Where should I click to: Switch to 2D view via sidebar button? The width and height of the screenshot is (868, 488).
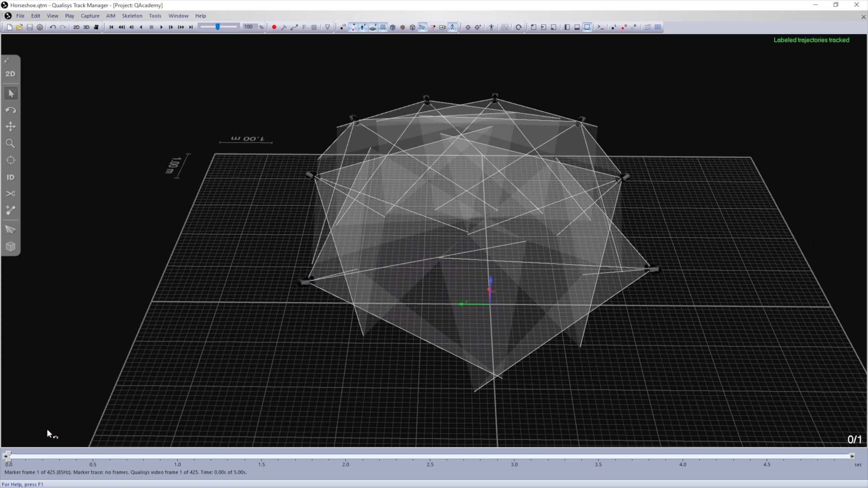click(10, 74)
